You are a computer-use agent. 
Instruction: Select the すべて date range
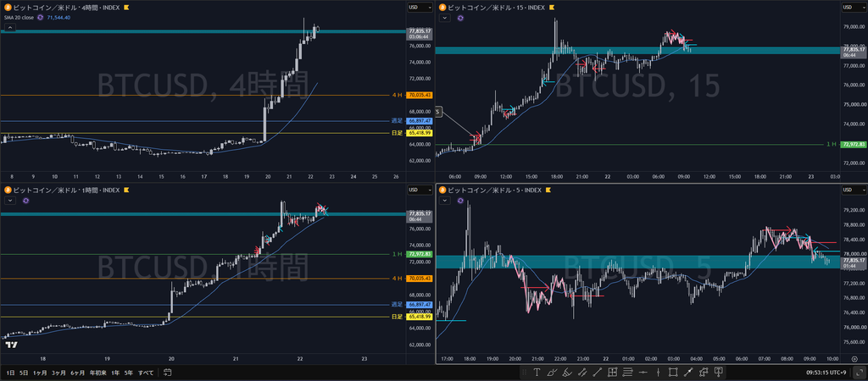(x=146, y=373)
